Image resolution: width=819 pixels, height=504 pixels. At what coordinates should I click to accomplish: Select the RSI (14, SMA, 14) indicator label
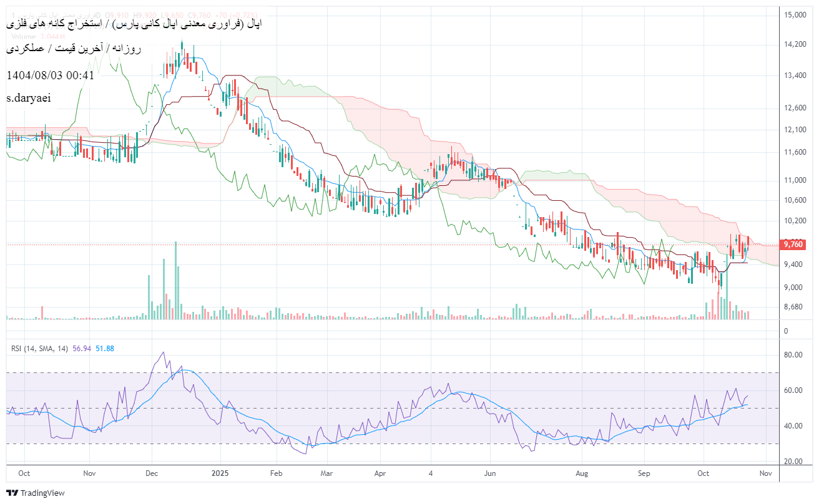point(39,349)
